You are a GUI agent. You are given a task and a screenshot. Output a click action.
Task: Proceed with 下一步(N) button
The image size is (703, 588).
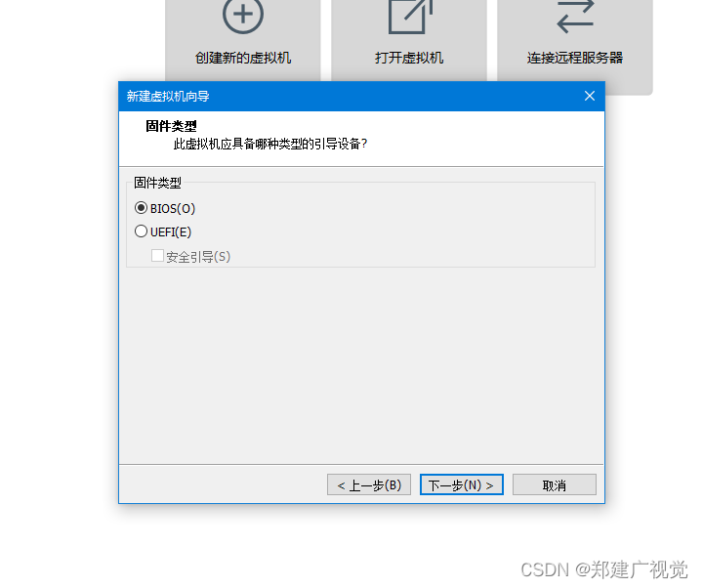pos(461,484)
